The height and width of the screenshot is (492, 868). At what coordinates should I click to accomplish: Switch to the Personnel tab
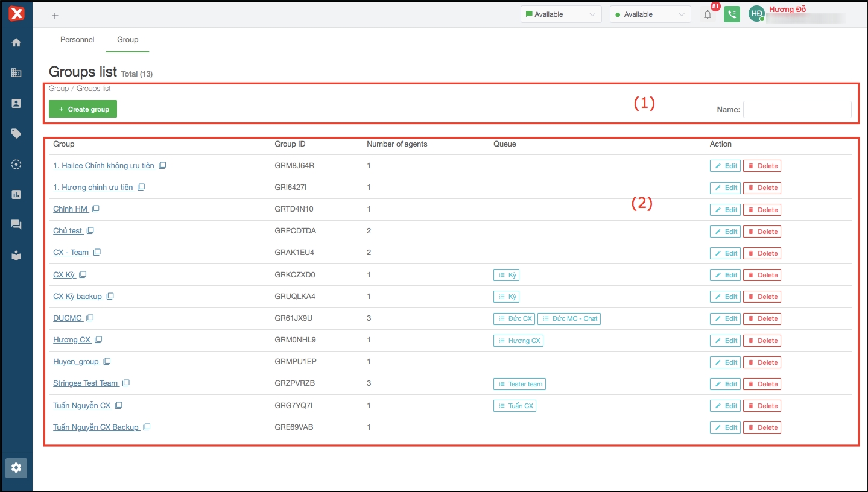[x=77, y=40]
